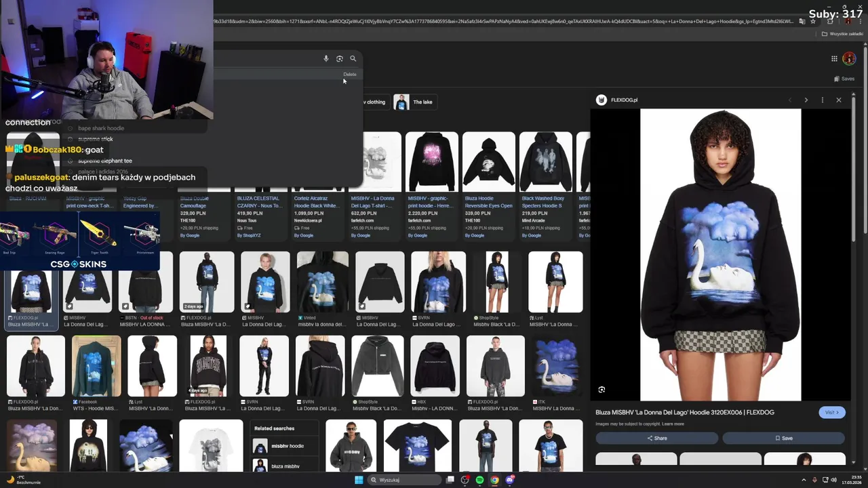Open Facebook 'WTS - Hoodie MIS...' result
The height and width of the screenshot is (488, 868).
click(x=96, y=373)
